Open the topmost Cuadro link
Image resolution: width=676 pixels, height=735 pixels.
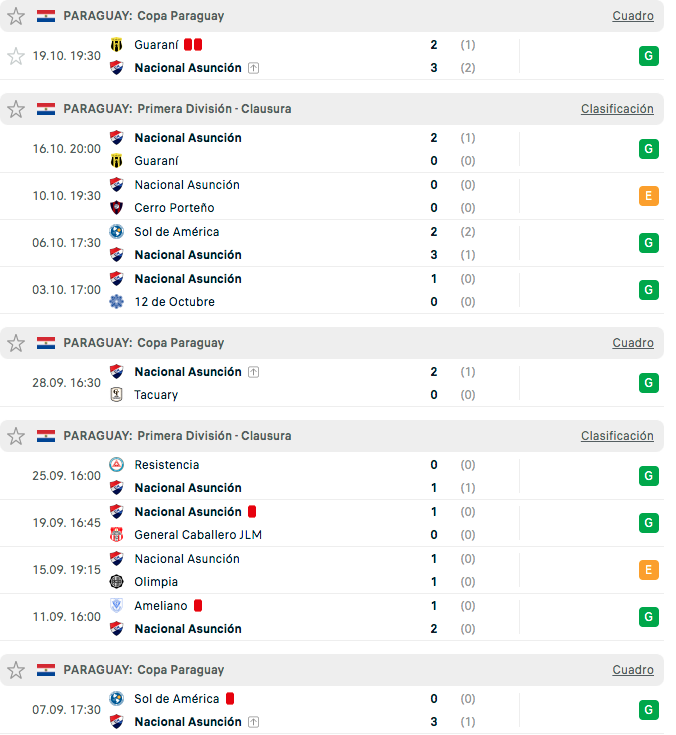pyautogui.click(x=633, y=16)
